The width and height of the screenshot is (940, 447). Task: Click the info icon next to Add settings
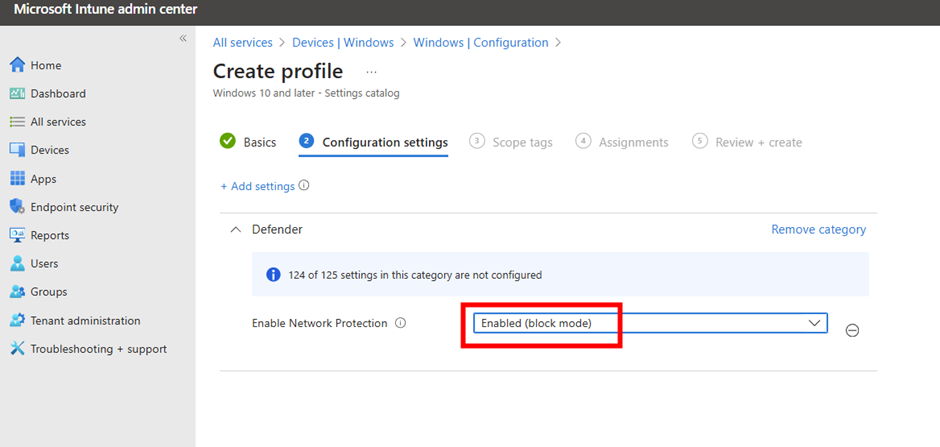coord(304,186)
